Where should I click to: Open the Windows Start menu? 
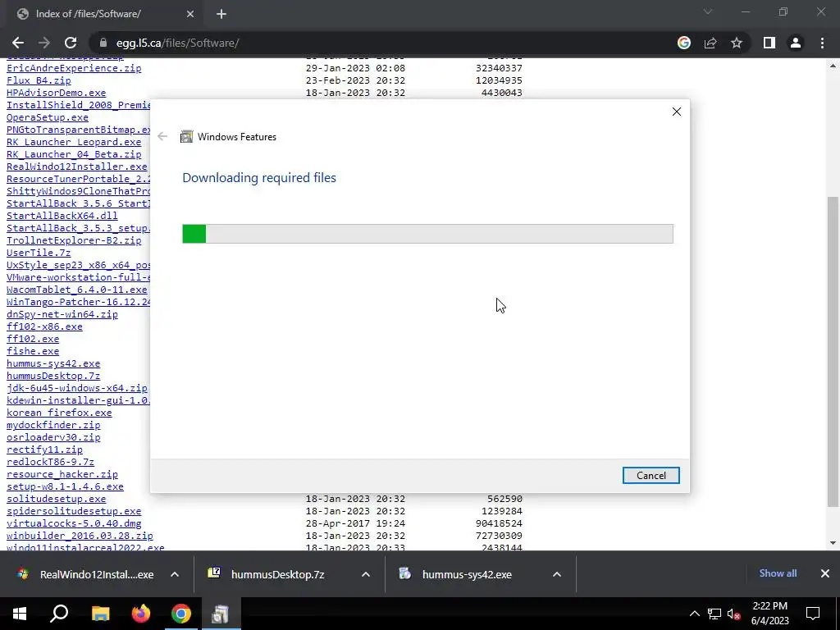(20, 614)
